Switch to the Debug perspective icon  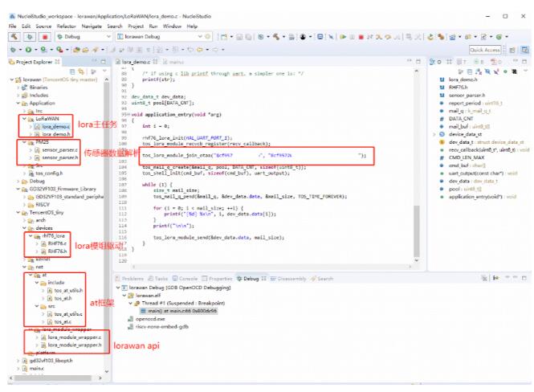pos(525,50)
